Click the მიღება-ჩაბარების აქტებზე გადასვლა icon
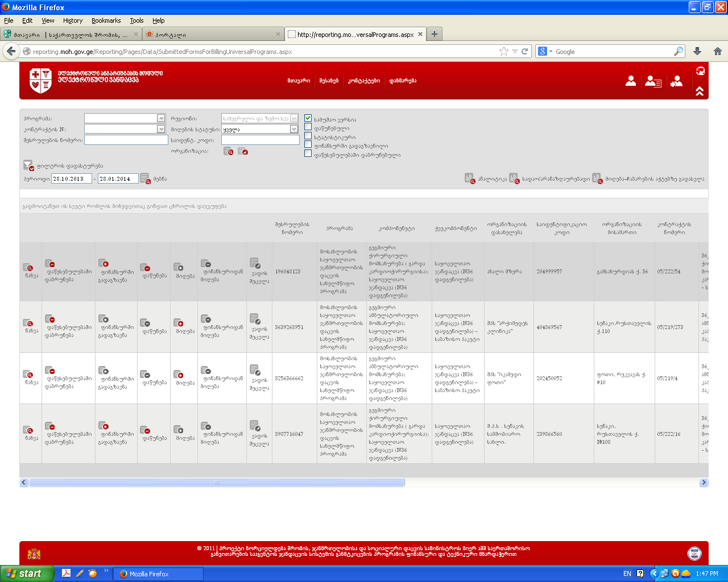Screen dimensions: 728x582 tap(597, 178)
